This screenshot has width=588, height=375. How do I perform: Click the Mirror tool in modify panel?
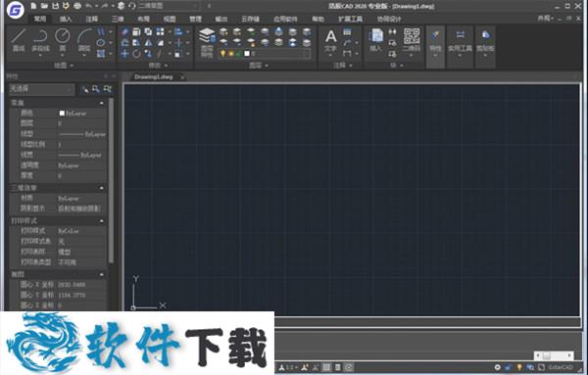[x=149, y=43]
